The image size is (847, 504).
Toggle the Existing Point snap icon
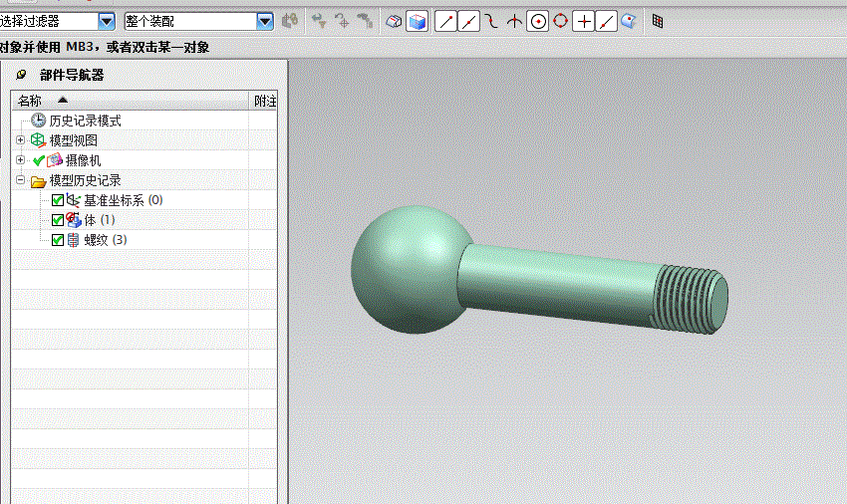(583, 22)
